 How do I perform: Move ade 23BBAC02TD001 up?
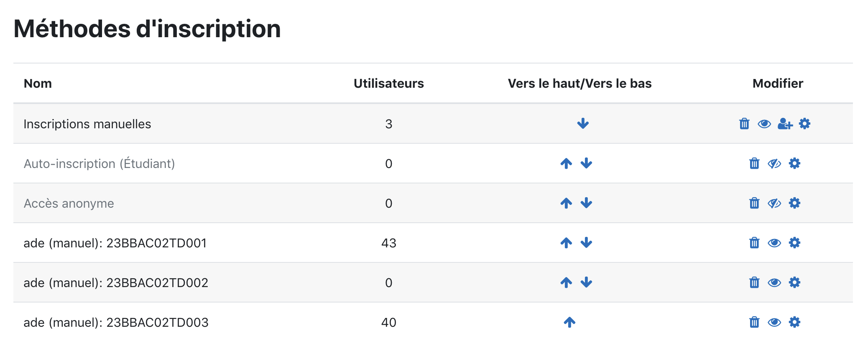coord(566,243)
